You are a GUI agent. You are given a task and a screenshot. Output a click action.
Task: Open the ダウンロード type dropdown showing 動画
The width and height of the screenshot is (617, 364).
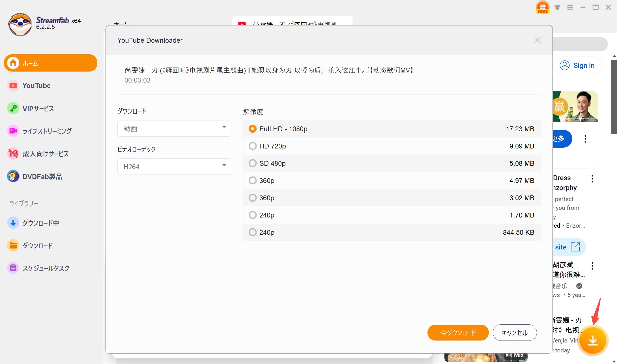point(174,128)
